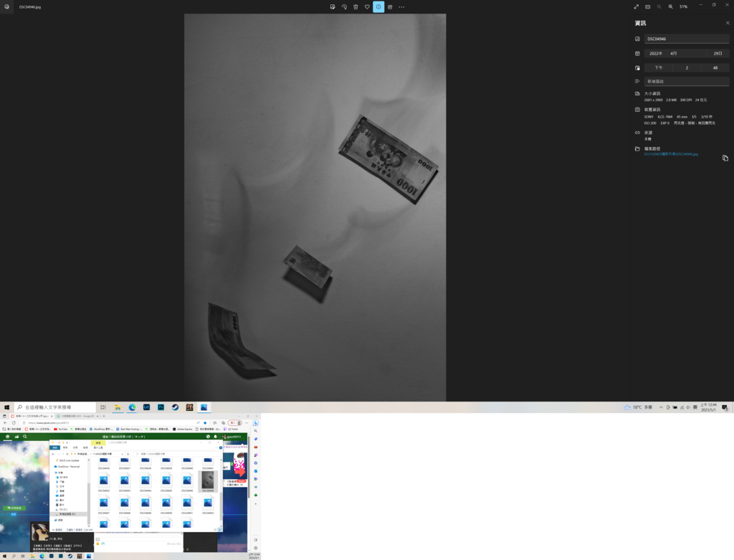Open the notification center icon

tap(725, 407)
